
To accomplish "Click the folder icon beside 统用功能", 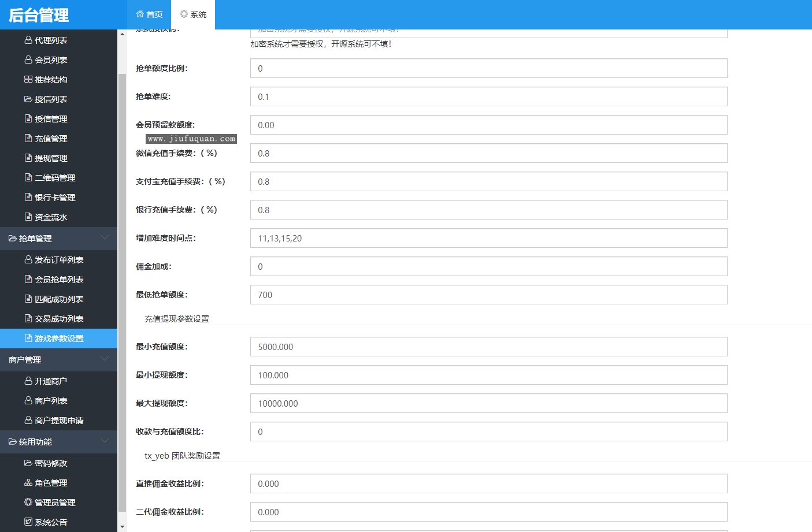I will coord(13,442).
